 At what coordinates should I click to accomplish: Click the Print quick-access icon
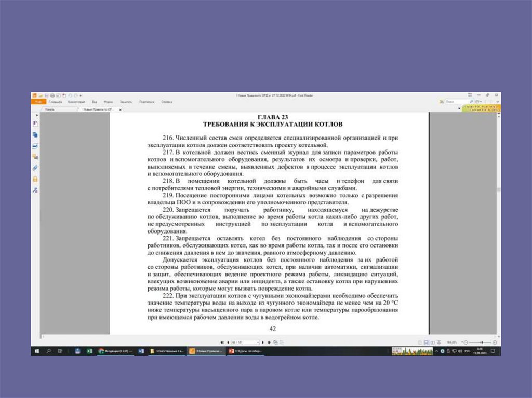click(x=52, y=95)
